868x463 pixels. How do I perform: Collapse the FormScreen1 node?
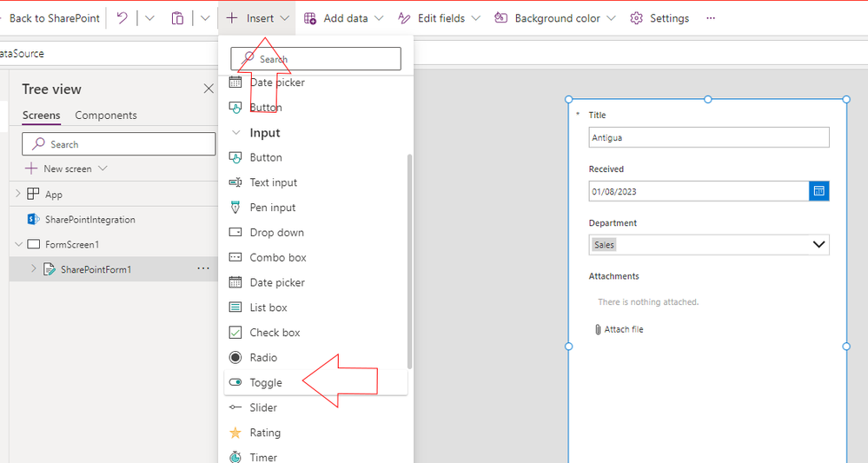point(19,244)
